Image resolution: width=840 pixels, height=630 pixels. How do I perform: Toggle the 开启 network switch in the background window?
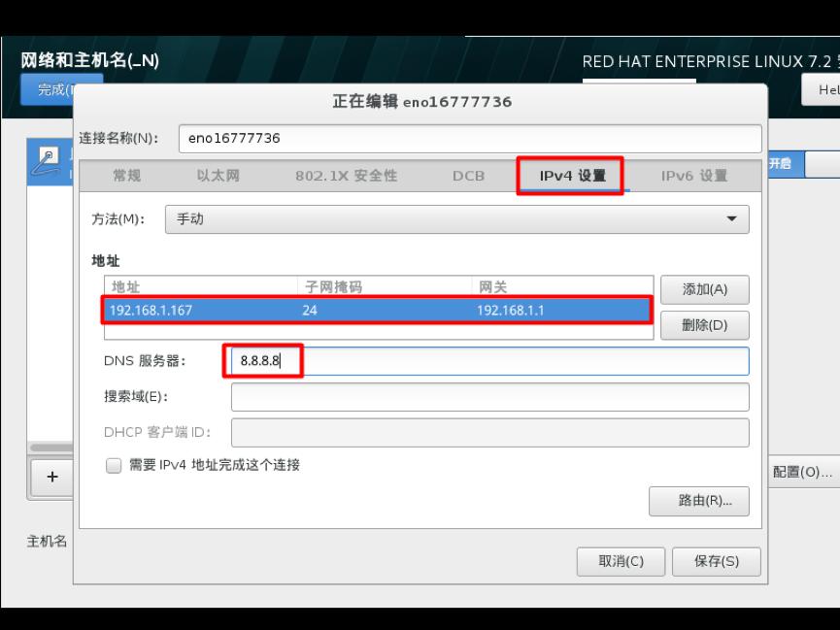pos(803,164)
